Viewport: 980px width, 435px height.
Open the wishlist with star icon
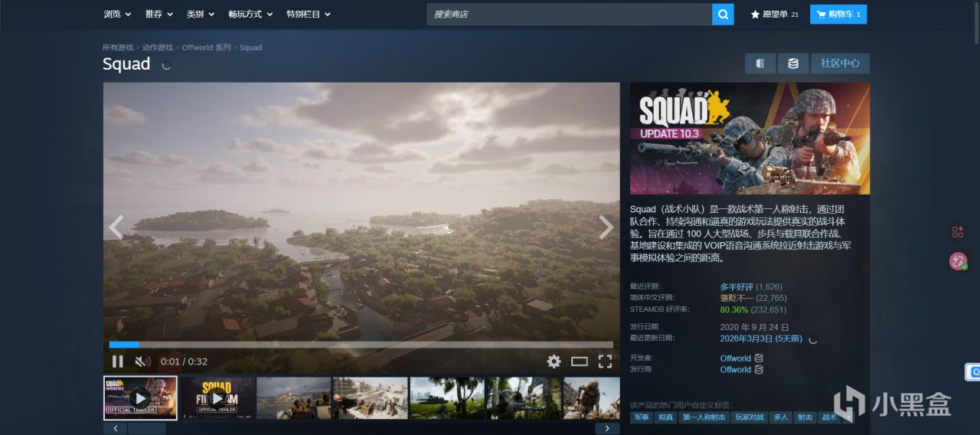[x=775, y=14]
